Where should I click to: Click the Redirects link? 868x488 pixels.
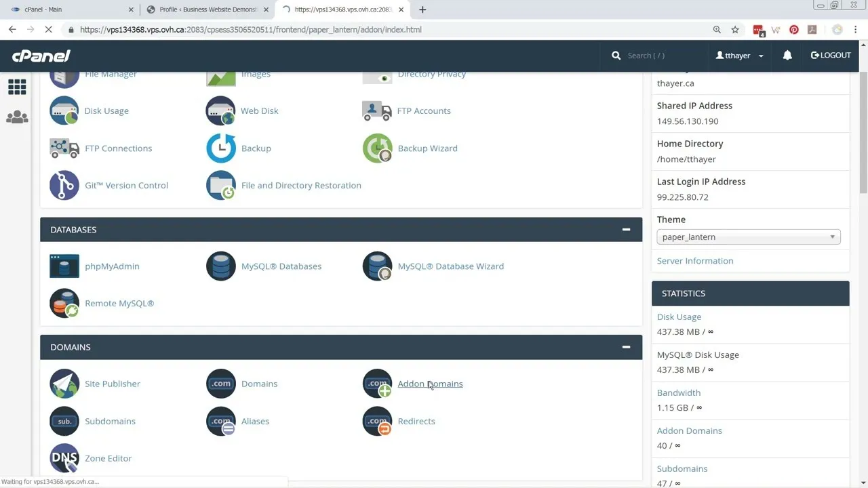416,421
